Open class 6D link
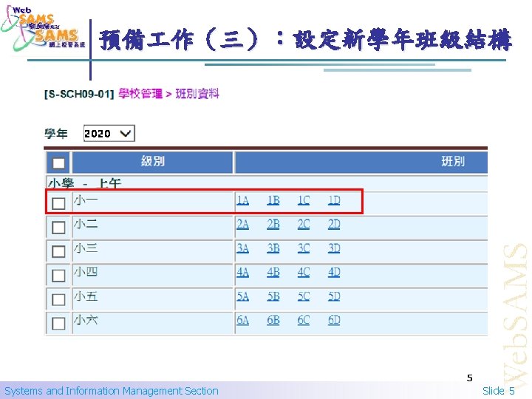The width and height of the screenshot is (532, 399). 334,321
